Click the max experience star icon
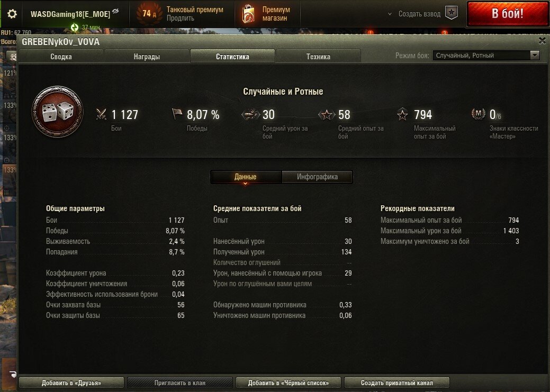The width and height of the screenshot is (550, 392). pos(402,114)
